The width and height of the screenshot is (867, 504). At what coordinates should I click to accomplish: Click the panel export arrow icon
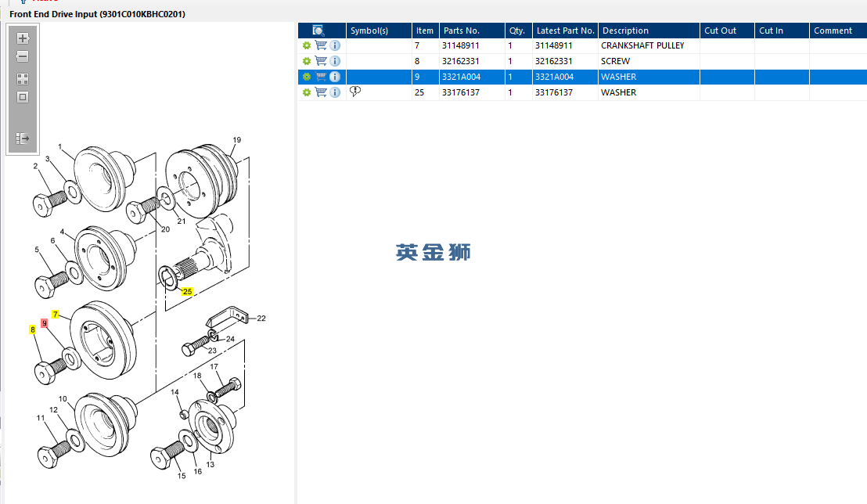click(23, 139)
